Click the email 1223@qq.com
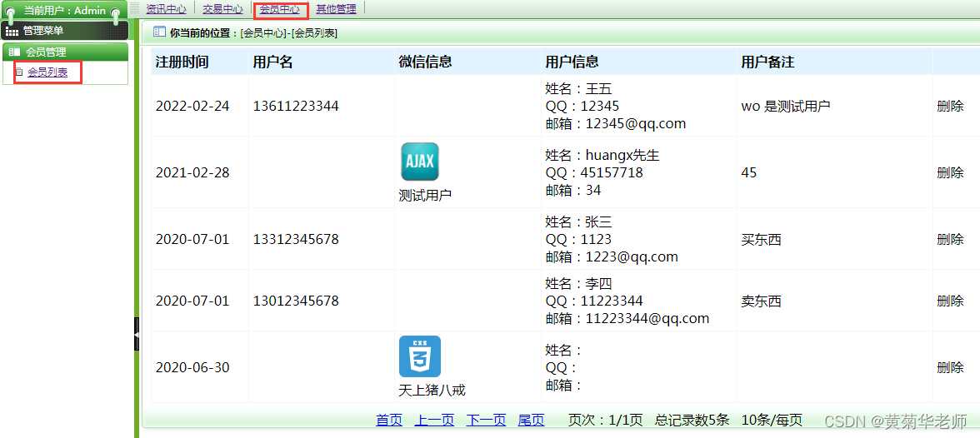Screen dimensions: 980x438 632,256
